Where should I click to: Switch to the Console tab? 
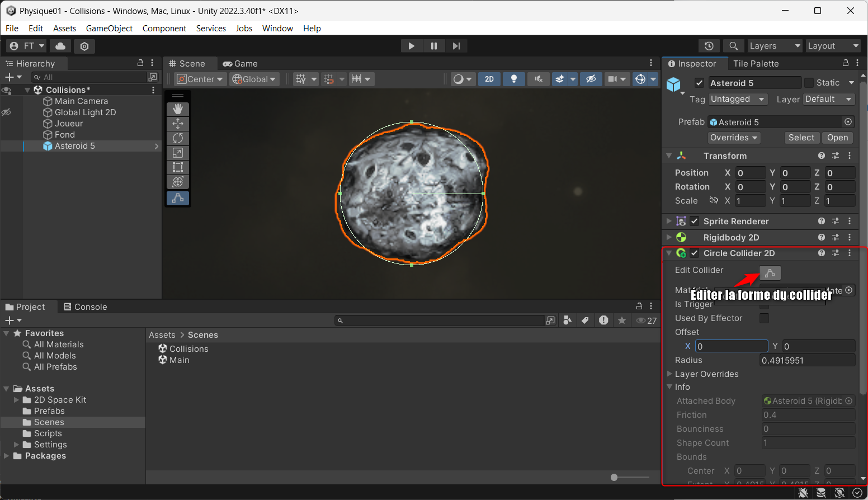pos(85,307)
